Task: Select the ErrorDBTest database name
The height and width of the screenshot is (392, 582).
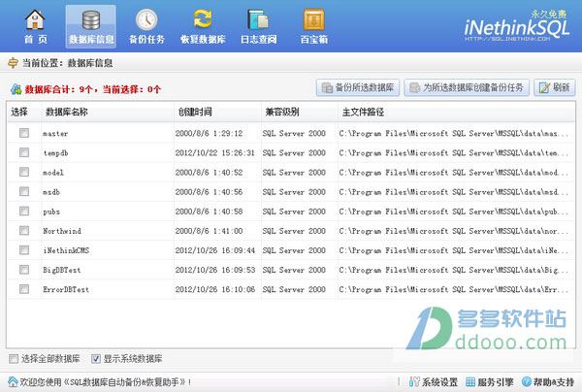Action: pos(66,289)
